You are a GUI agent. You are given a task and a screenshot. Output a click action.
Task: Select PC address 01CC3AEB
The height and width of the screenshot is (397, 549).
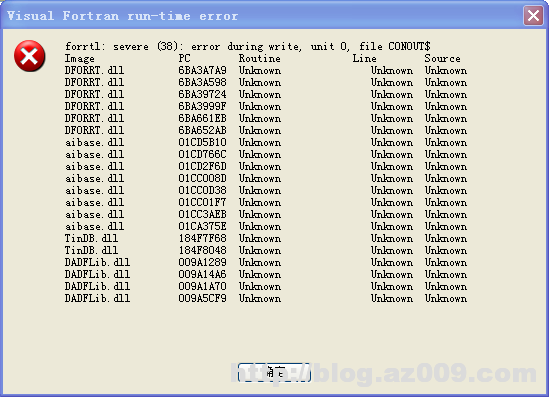[x=202, y=214]
